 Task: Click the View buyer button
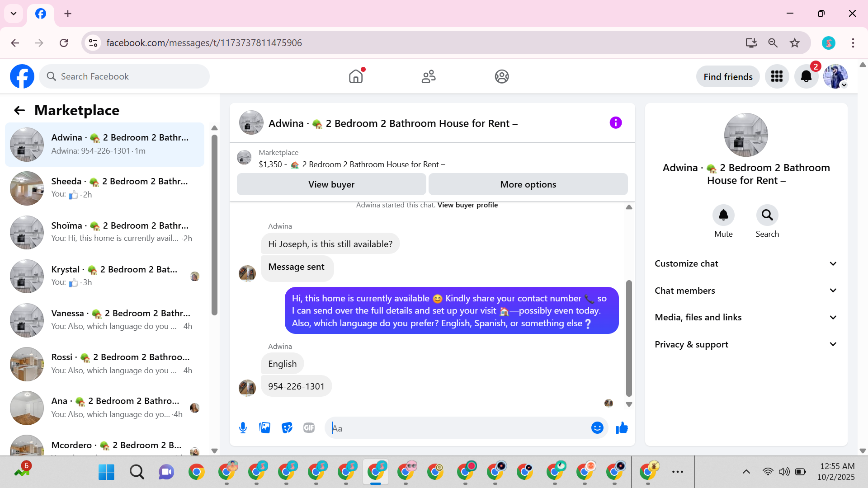[331, 184]
